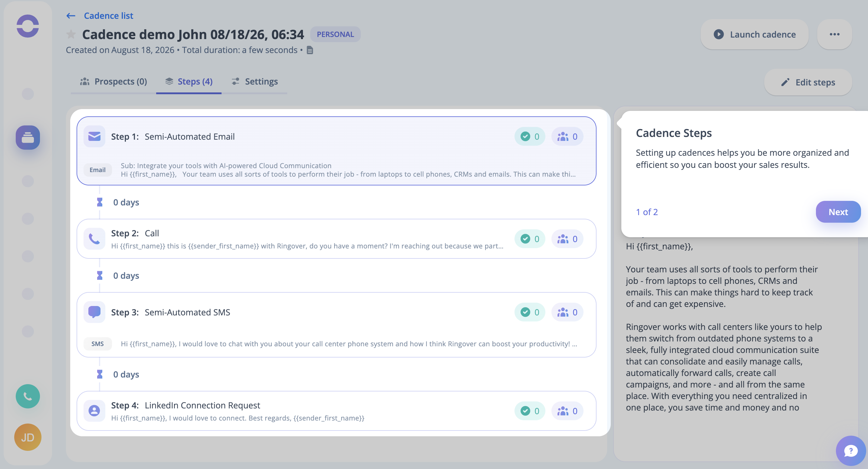This screenshot has height=469, width=868.
Task: Click the 'Cadence Steps' tooltip heading
Action: 674,133
